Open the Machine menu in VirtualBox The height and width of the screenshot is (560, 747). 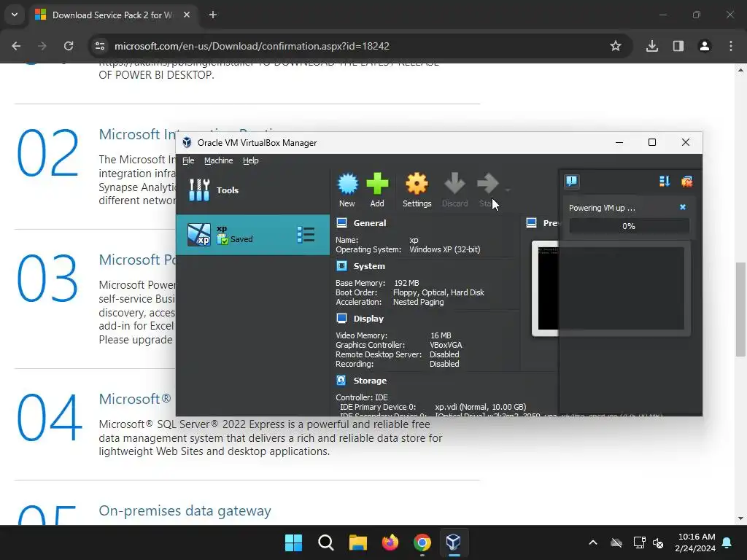coord(219,160)
